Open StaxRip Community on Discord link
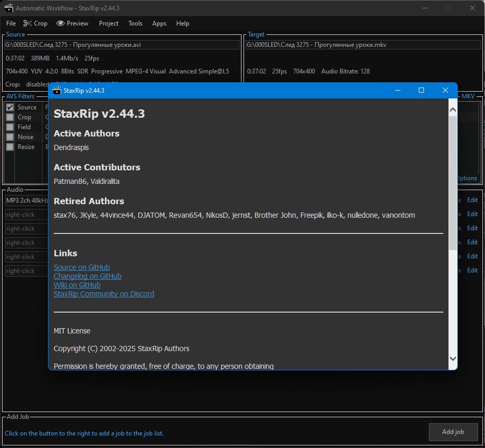 coord(104,294)
